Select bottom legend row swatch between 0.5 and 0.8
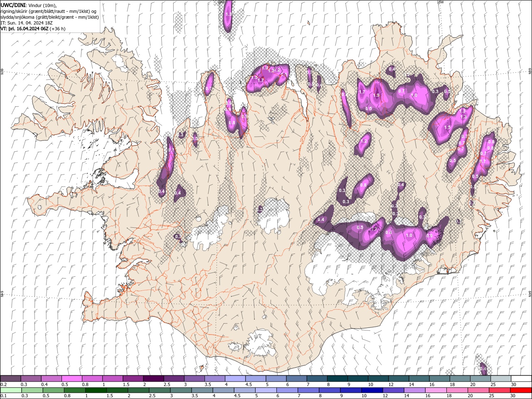 (x=54, y=390)
